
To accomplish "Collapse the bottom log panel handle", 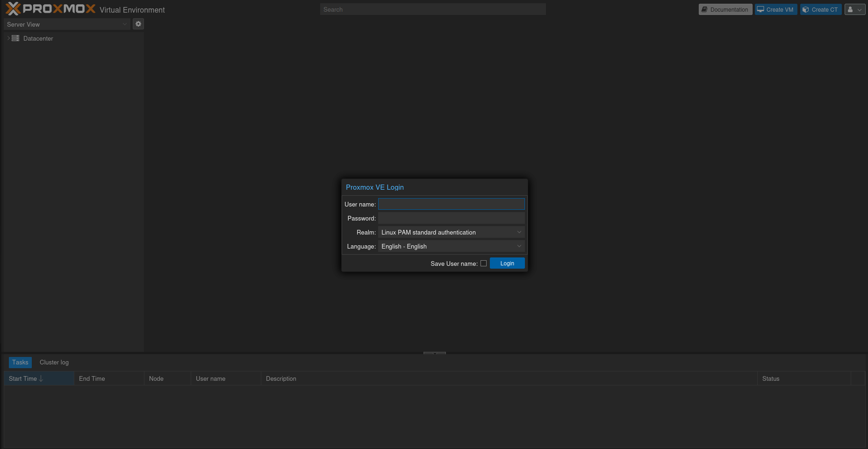I will 435,353.
